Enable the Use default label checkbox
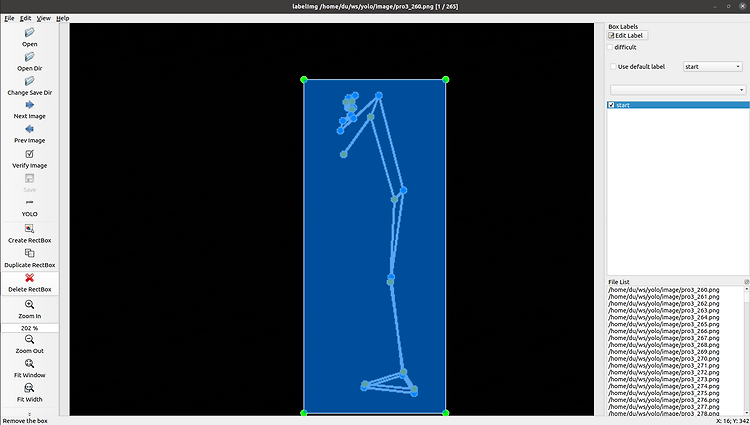Screen dimensions: 750x425 coord(613,66)
